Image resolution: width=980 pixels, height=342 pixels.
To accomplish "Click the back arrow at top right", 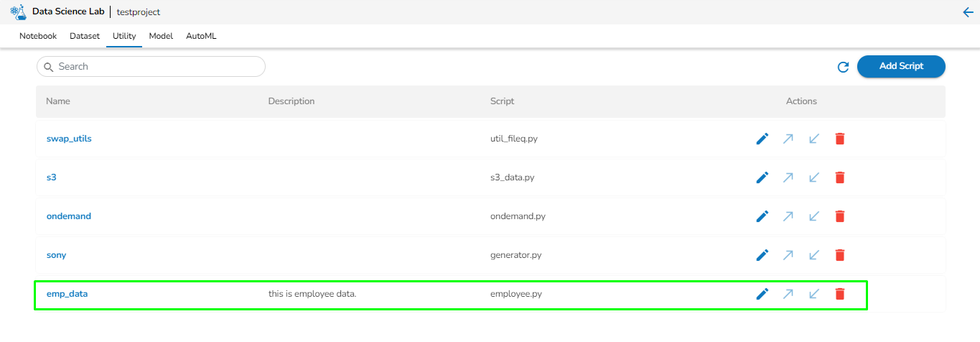I will [968, 12].
